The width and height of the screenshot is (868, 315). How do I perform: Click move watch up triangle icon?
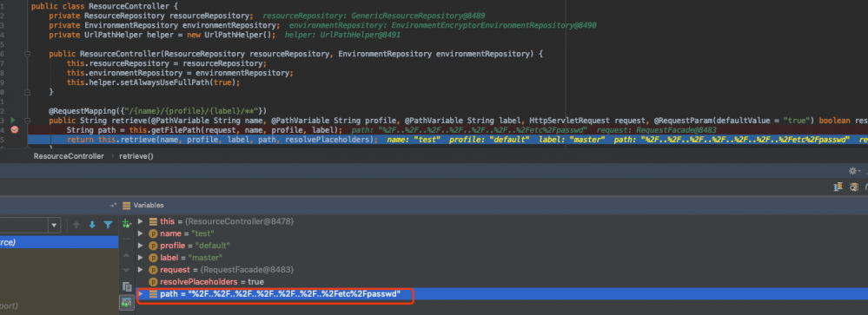point(126,255)
